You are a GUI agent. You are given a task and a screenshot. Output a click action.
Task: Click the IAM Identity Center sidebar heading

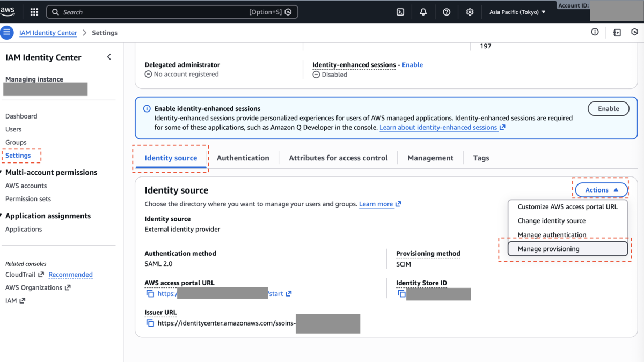pos(43,57)
